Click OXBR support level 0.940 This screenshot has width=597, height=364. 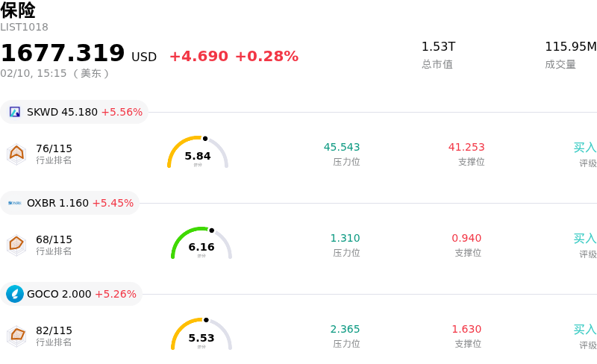[466, 239]
